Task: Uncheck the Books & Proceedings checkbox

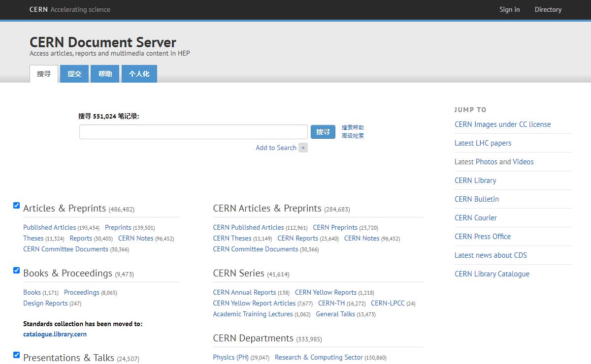Action: [16, 271]
